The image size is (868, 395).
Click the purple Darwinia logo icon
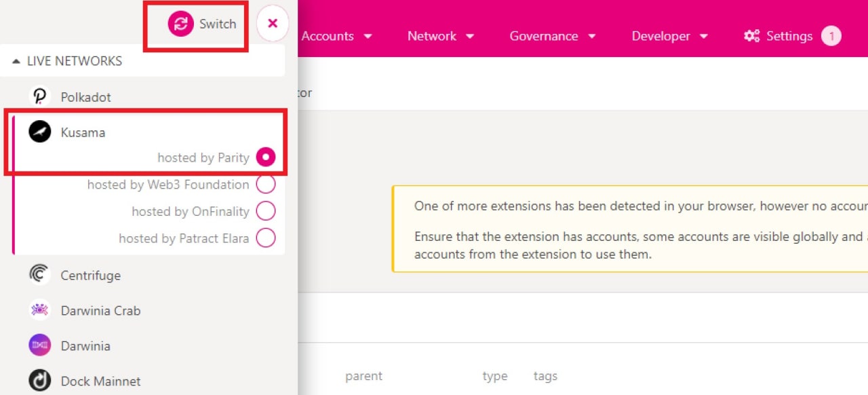tap(40, 345)
